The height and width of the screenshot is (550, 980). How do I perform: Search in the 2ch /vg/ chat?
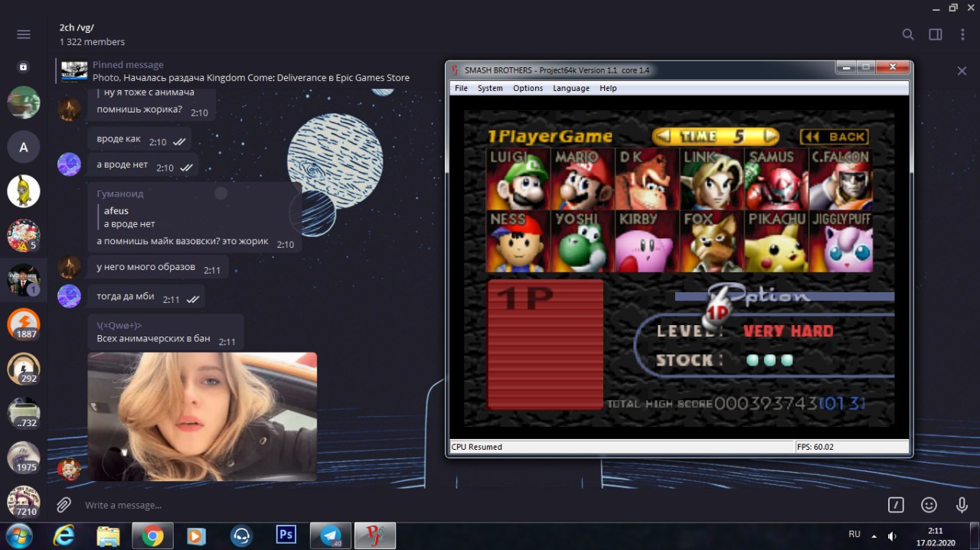[908, 34]
